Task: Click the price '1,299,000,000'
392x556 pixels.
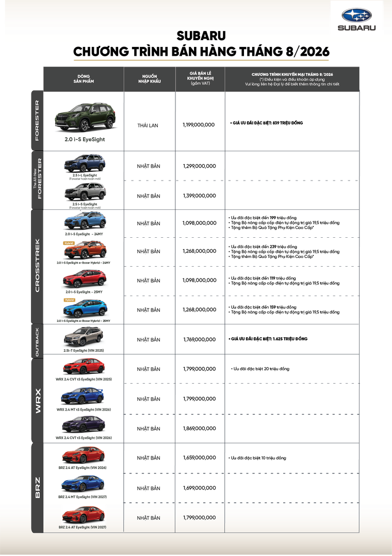Action: (200, 166)
